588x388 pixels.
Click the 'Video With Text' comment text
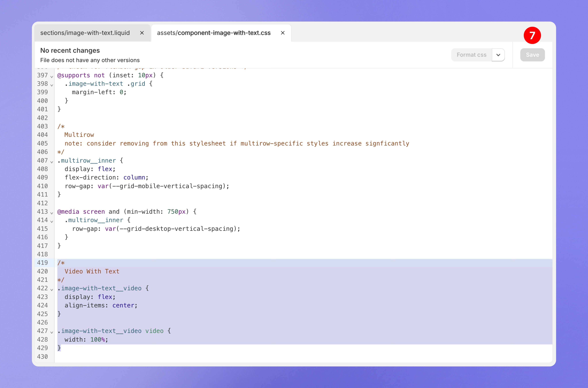(x=92, y=271)
